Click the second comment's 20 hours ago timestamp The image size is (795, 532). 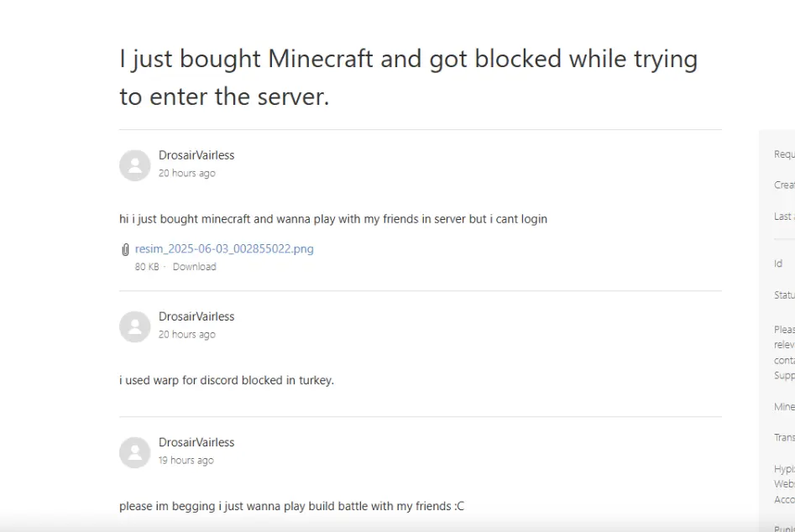(187, 335)
